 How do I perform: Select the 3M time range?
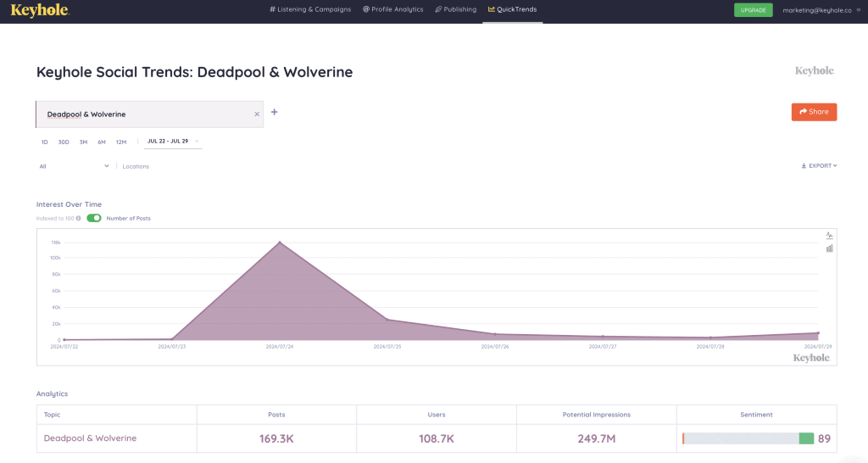click(83, 142)
